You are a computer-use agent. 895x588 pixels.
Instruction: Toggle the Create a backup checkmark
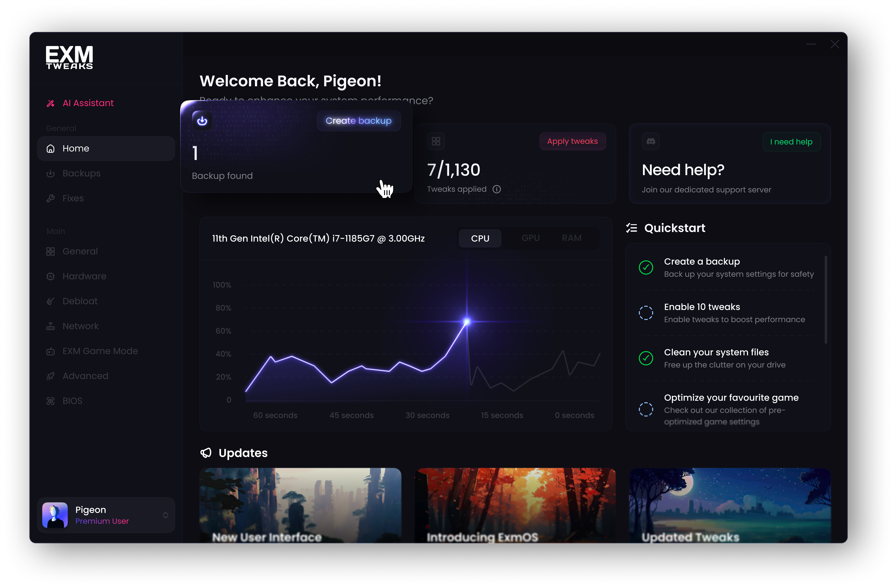[646, 267]
